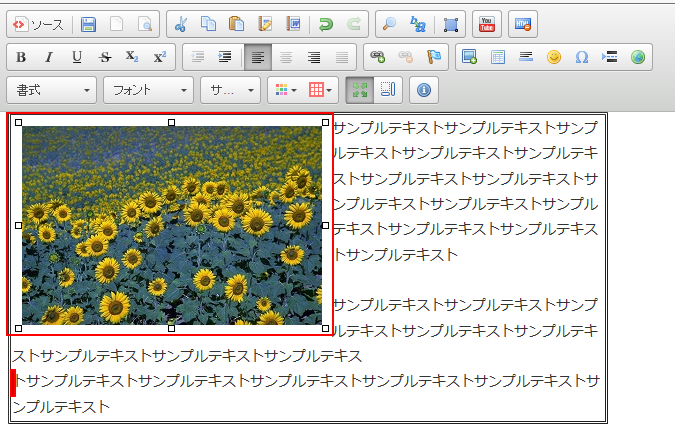This screenshot has width=684, height=428.
Task: Toggle the maximize editor button
Action: 360,90
